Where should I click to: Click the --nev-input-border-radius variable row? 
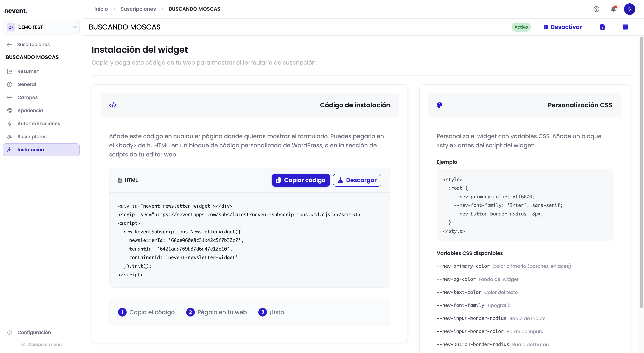point(525,318)
